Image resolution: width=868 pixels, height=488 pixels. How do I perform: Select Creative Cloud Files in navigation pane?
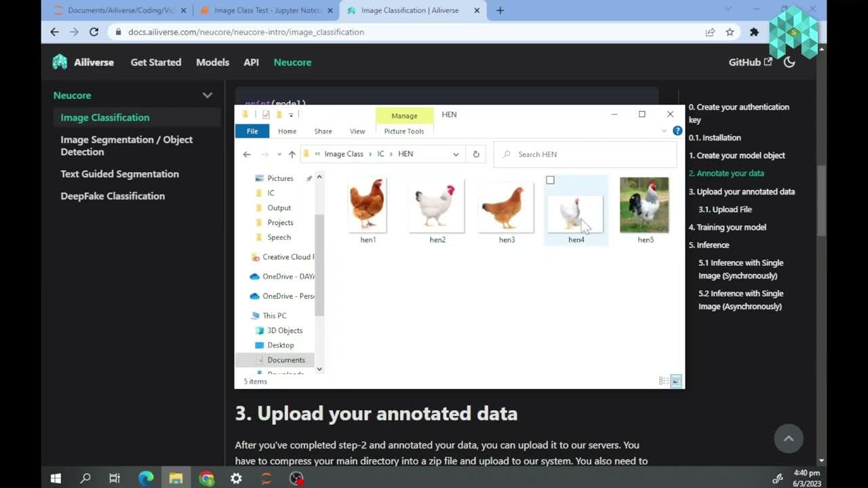281,258
